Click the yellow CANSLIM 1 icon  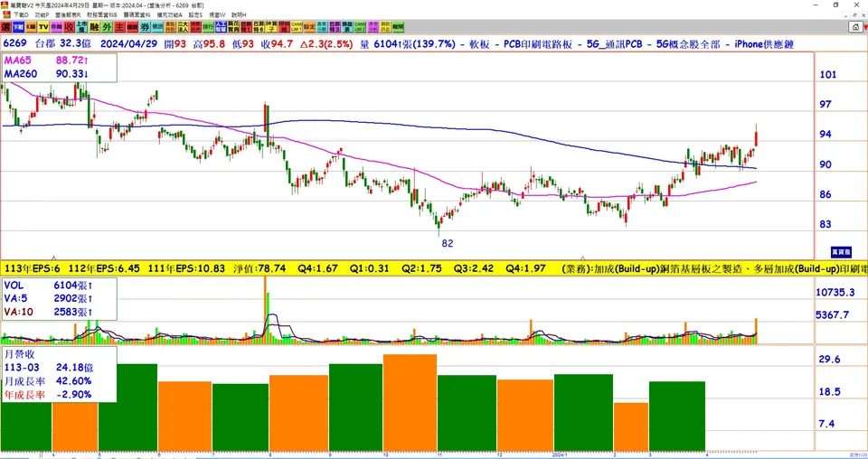297,27
